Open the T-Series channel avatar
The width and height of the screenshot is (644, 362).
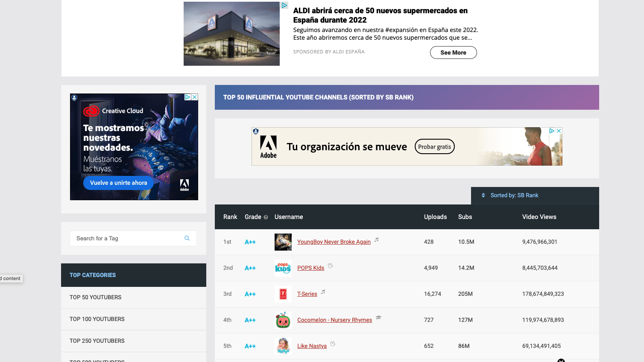pos(283,294)
